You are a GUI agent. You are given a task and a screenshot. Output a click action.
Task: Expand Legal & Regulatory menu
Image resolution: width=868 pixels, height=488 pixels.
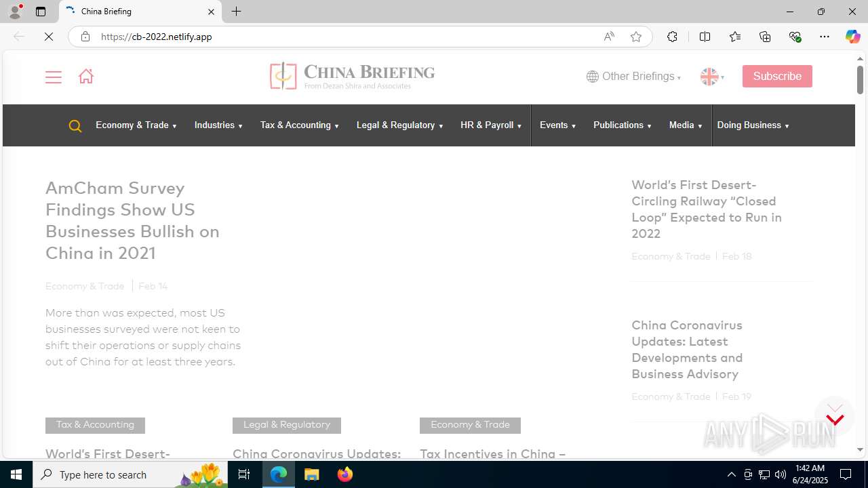click(x=399, y=125)
